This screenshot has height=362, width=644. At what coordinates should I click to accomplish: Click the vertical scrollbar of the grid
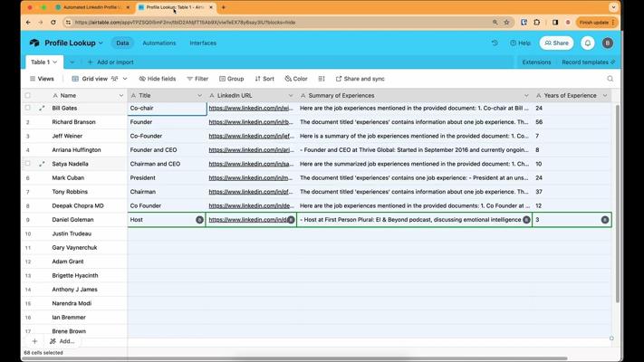[618, 203]
